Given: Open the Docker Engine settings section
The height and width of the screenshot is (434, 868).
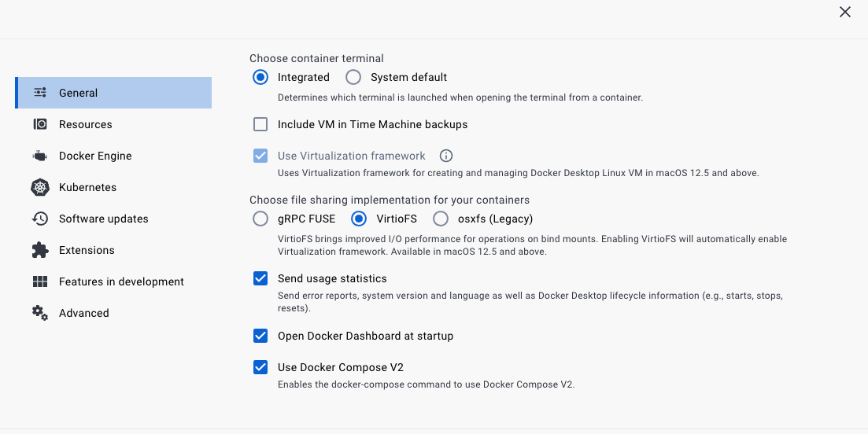Looking at the screenshot, I should tap(113, 156).
